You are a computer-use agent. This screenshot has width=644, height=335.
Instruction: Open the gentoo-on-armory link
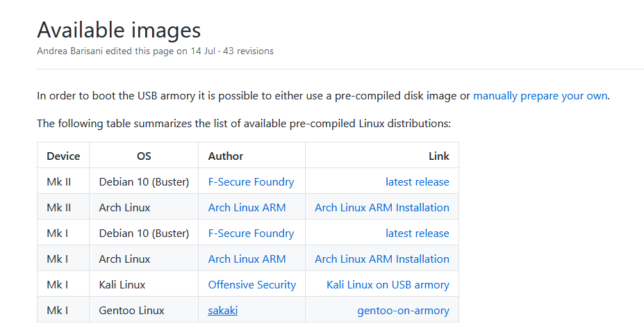tap(403, 311)
